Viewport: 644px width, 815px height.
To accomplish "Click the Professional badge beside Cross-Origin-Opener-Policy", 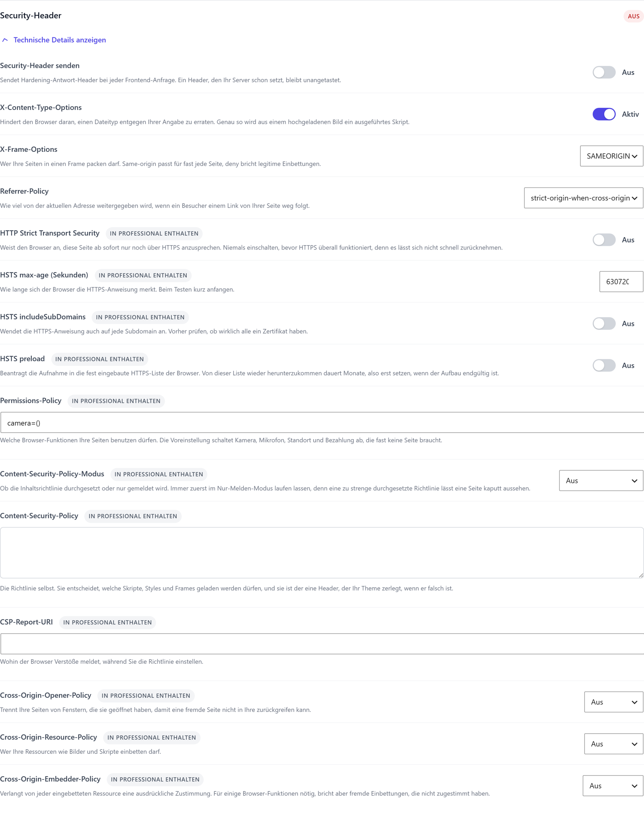I will click(146, 695).
